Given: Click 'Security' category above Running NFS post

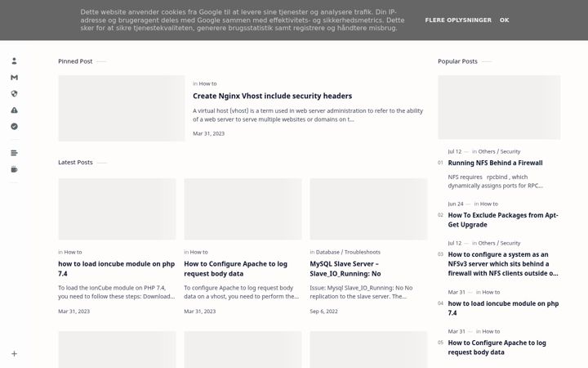Looking at the screenshot, I should (x=510, y=151).
